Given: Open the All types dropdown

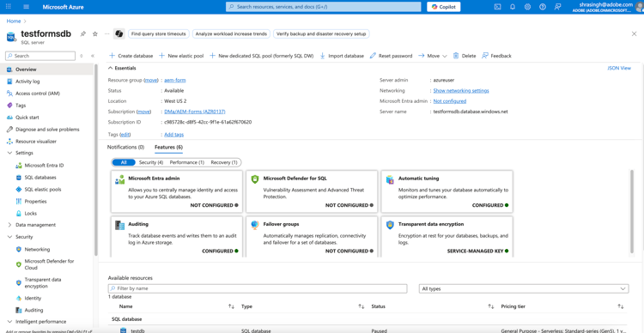Looking at the screenshot, I should [524, 288].
